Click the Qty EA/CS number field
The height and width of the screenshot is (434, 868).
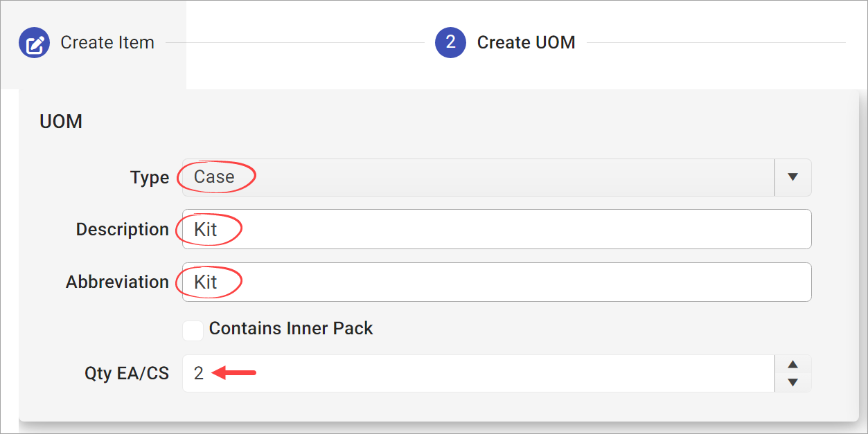pos(478,374)
